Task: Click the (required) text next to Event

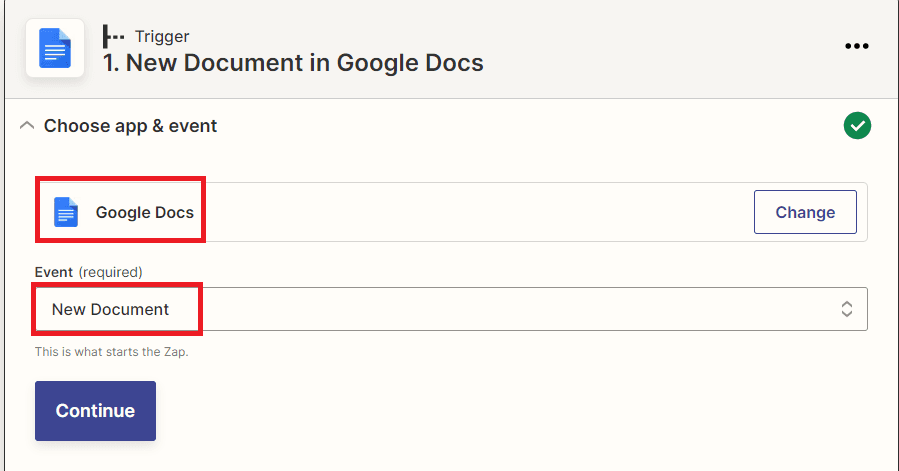Action: point(110,272)
